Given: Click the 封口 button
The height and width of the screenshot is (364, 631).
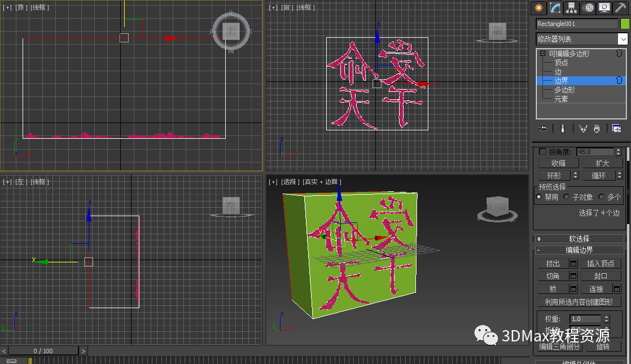Looking at the screenshot, I should tap(601, 277).
